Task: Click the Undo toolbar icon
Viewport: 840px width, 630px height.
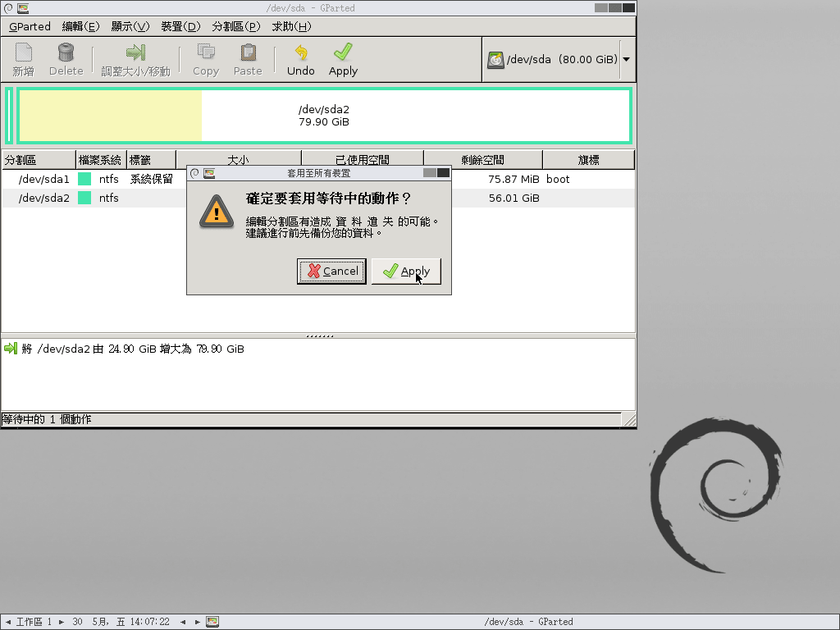Action: 300,53
